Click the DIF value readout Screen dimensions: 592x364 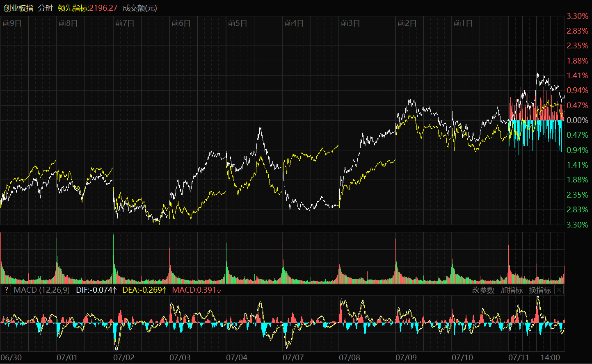96,290
